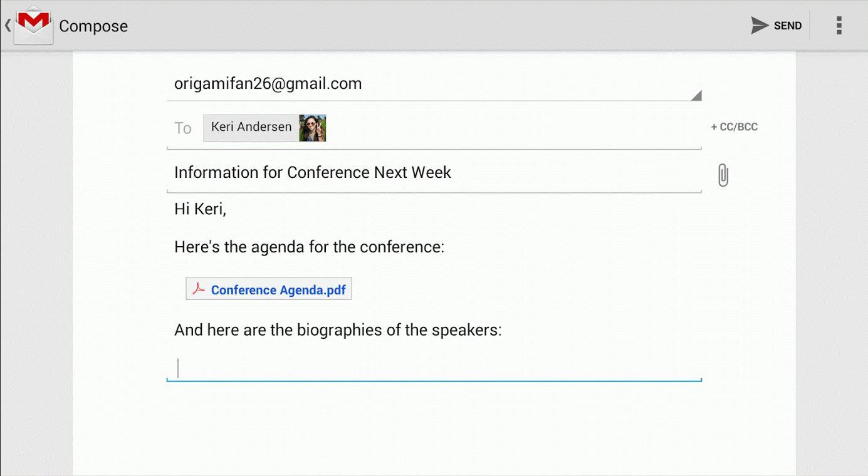Click the "Hi Keri," greeting line

(x=200, y=209)
